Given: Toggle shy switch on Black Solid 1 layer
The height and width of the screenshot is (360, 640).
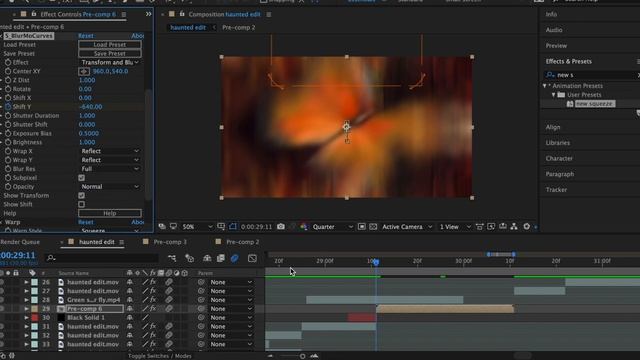Looking at the screenshot, I should pyautogui.click(x=130, y=318).
